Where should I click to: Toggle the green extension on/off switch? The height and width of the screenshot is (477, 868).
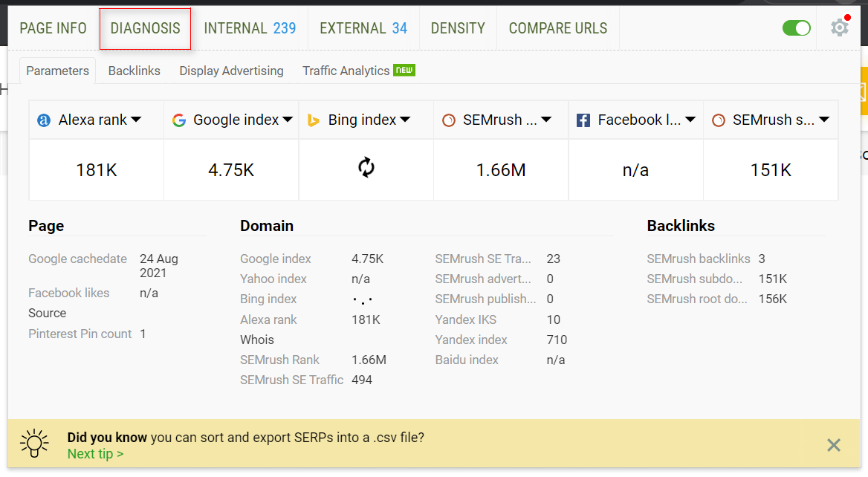[x=797, y=28]
